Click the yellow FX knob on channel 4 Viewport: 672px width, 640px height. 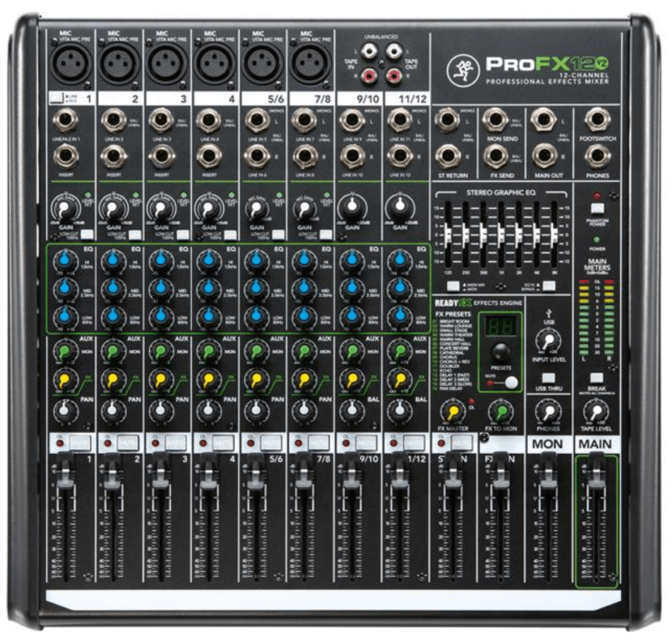pos(209,379)
